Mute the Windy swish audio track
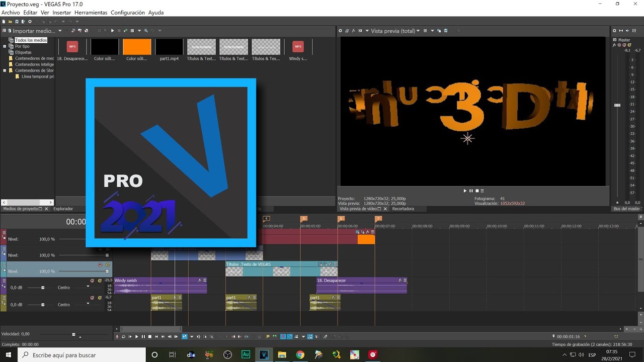 tap(92, 281)
